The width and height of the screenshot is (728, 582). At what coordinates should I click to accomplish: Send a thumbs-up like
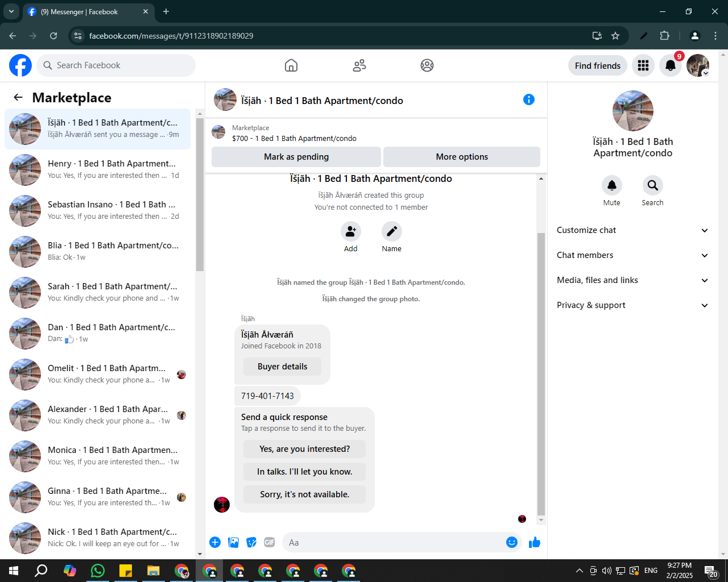(535, 542)
